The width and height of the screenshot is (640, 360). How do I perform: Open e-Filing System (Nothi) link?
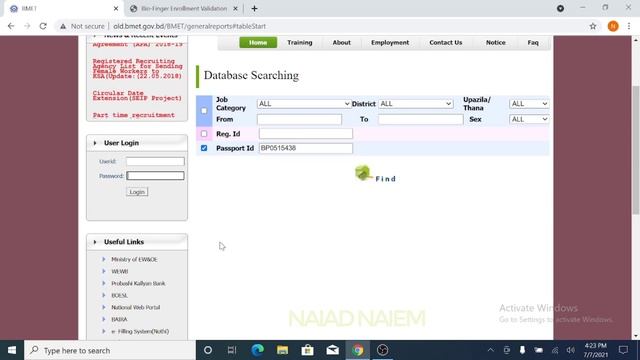[140, 331]
